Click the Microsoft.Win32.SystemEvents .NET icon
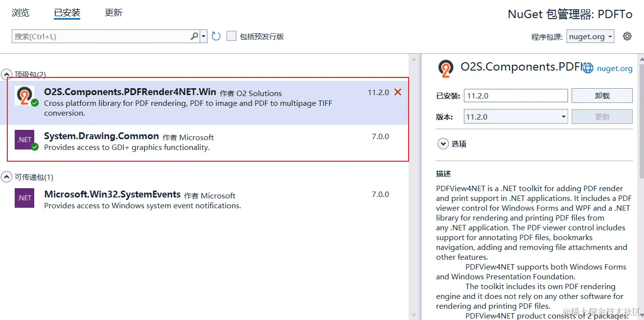This screenshot has height=320, width=644. (x=24, y=198)
